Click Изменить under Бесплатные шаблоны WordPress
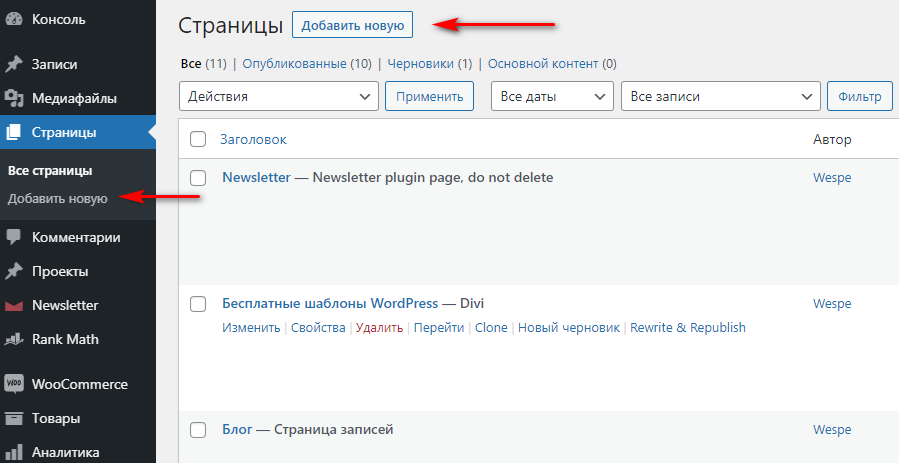 [x=251, y=328]
